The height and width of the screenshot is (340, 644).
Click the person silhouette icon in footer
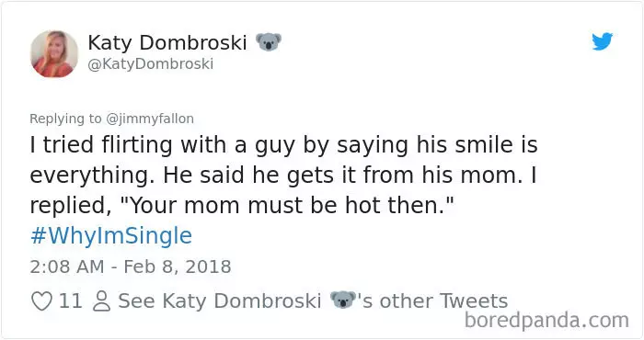101,301
